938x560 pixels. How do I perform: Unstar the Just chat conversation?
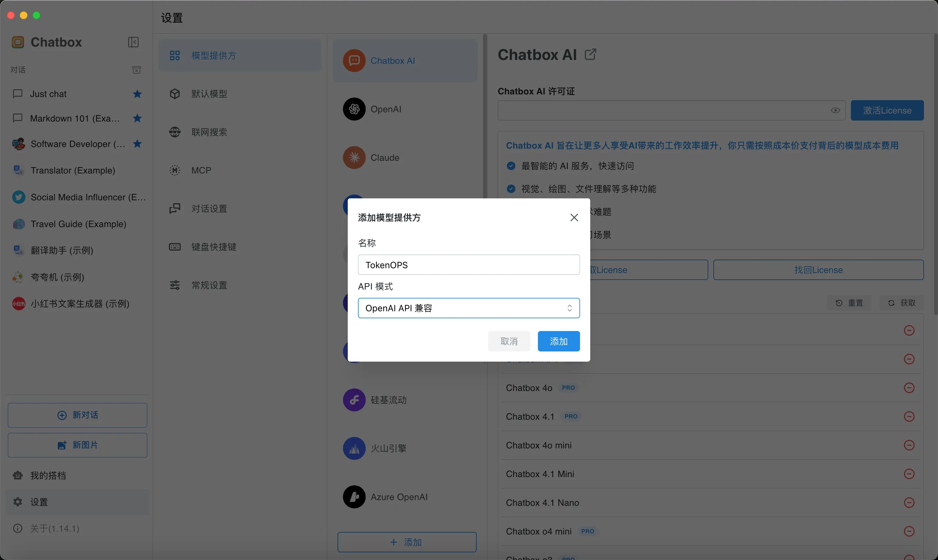pos(138,93)
